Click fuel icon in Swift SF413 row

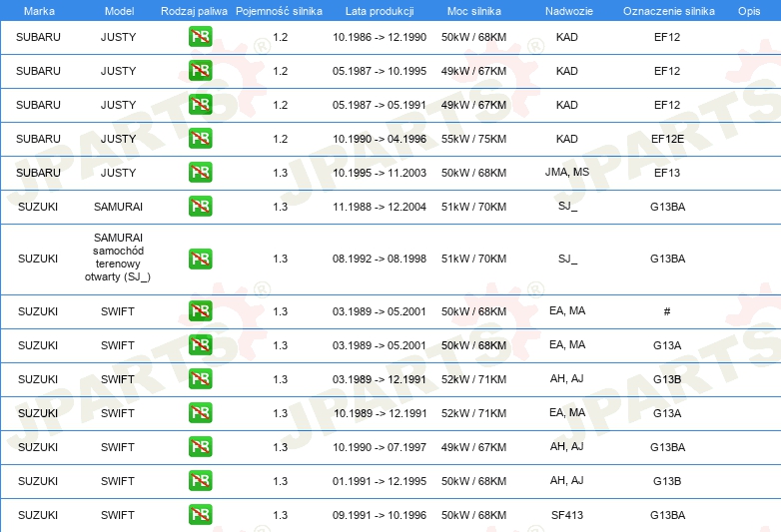pyautogui.click(x=200, y=515)
